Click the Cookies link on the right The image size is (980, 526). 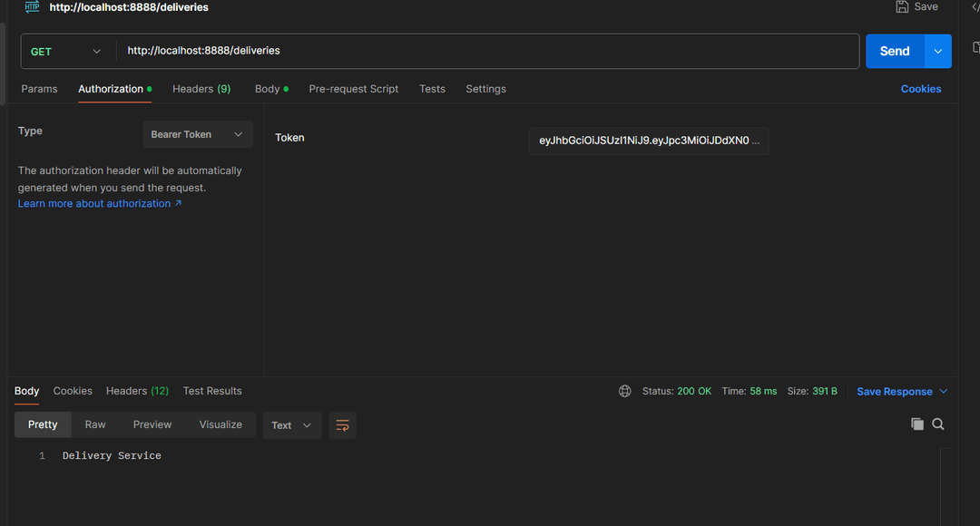920,89
